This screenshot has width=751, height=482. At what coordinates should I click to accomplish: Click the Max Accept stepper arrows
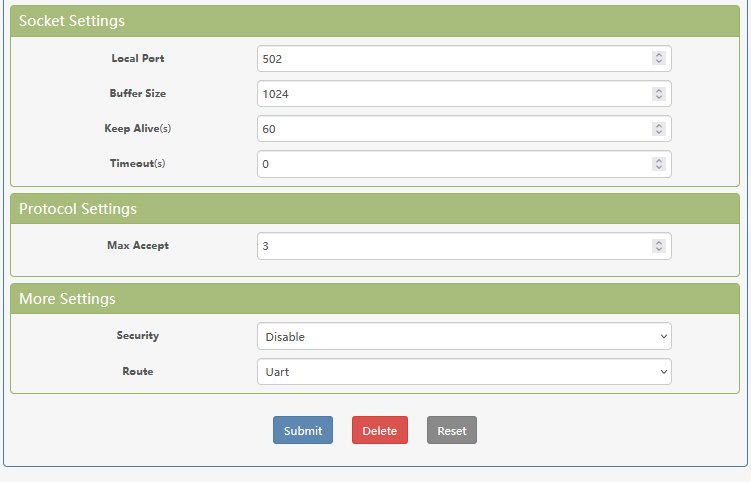658,246
